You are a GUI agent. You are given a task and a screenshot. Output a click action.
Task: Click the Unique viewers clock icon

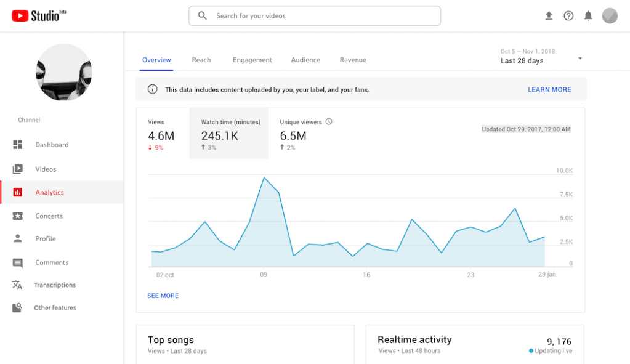pos(329,122)
